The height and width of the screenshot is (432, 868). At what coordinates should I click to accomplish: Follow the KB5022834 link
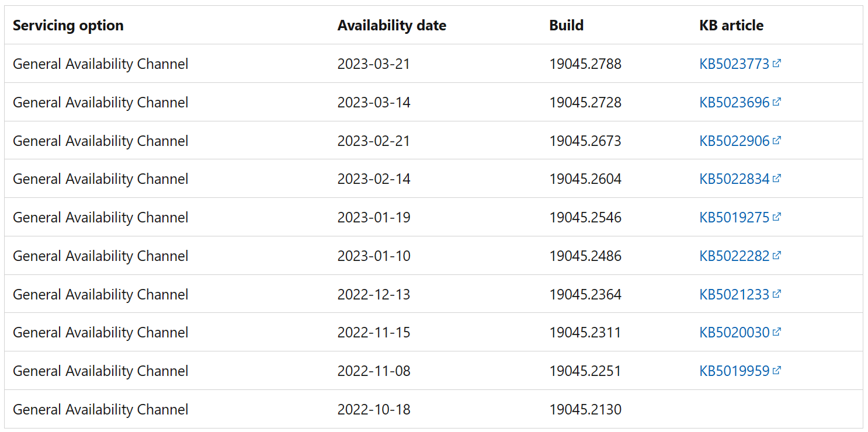734,179
